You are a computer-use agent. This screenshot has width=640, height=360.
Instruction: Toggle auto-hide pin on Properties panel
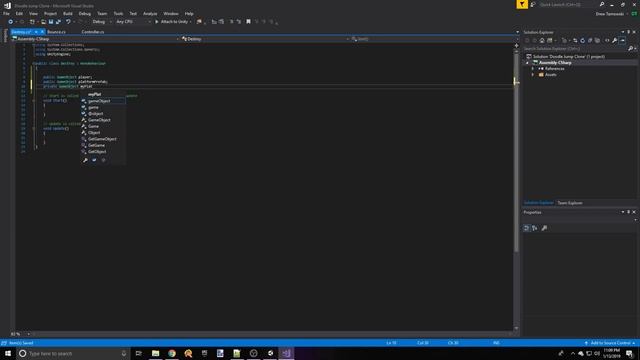coord(629,212)
